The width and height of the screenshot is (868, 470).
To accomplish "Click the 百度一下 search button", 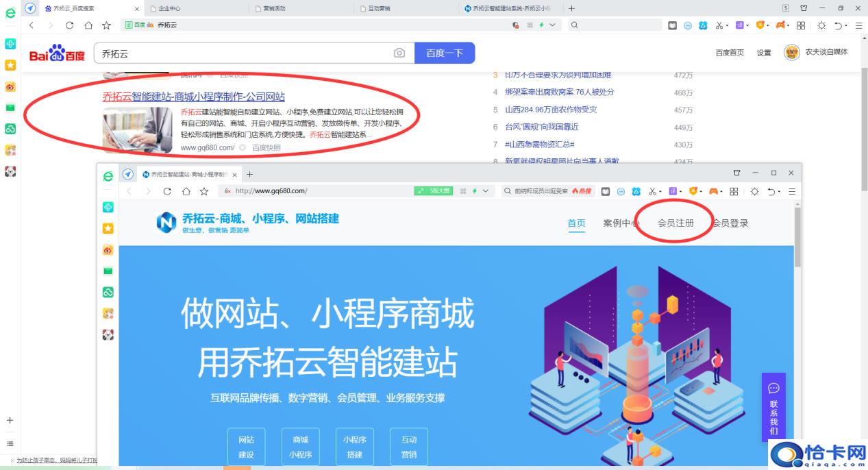I will coord(445,53).
